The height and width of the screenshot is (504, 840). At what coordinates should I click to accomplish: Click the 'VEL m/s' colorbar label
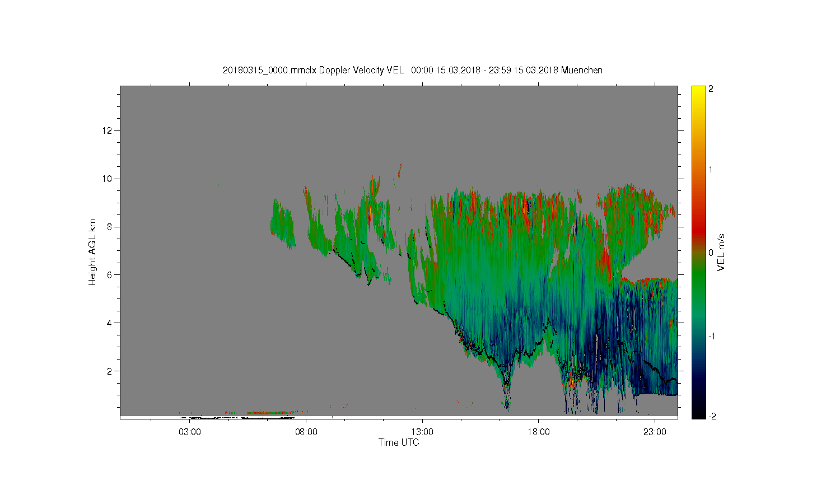tap(721, 252)
